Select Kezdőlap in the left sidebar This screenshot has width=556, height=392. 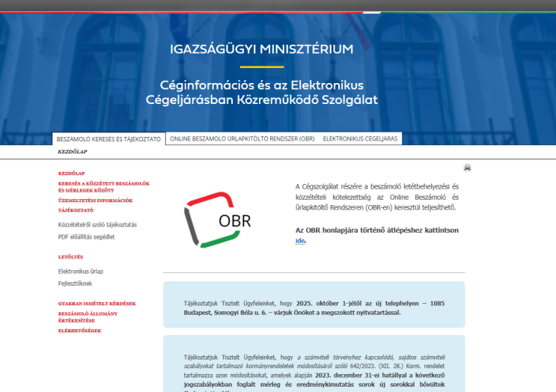71,174
